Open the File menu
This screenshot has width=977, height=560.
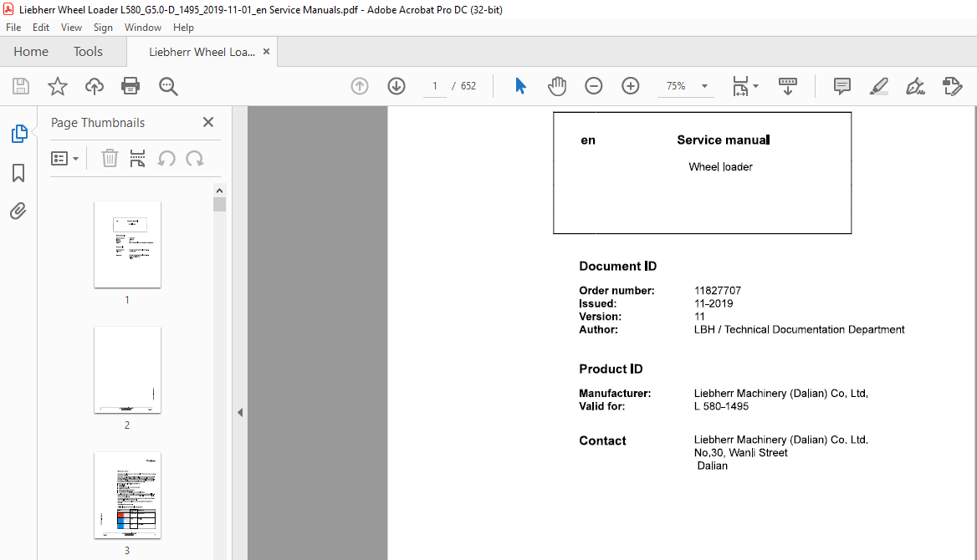(13, 28)
